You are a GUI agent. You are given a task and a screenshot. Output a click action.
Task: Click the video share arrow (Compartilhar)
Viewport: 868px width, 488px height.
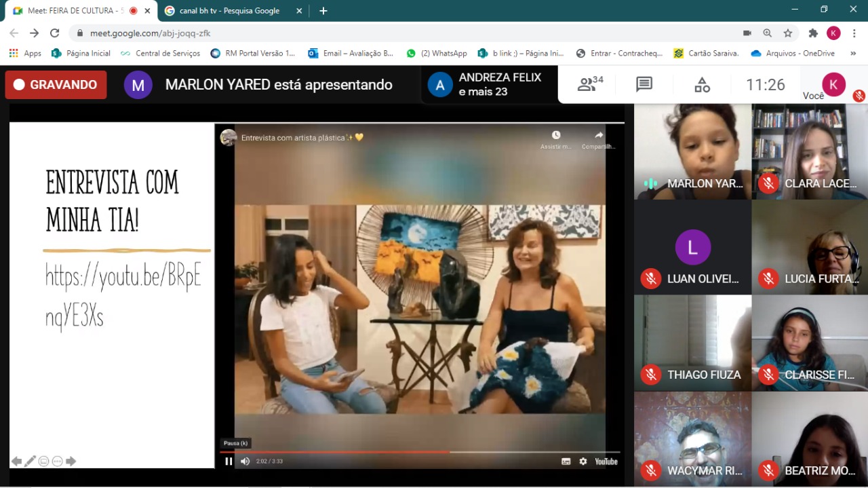(598, 138)
